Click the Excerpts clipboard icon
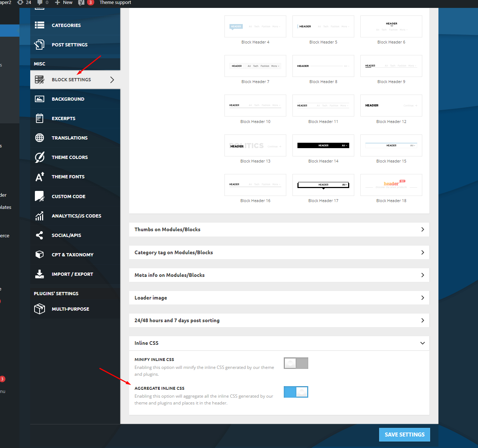The height and width of the screenshot is (448, 478). [40, 118]
